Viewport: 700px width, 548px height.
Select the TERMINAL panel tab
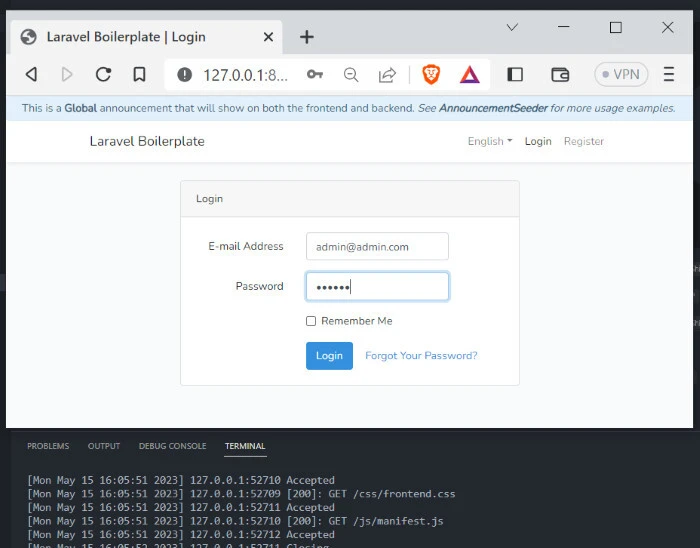(x=245, y=446)
